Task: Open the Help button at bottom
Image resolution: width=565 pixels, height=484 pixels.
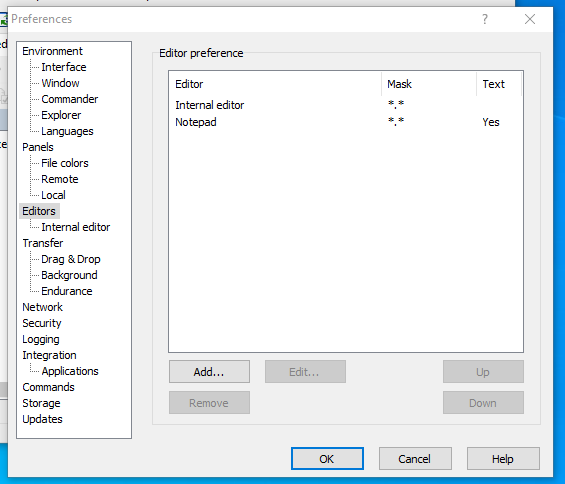Action: (503, 459)
